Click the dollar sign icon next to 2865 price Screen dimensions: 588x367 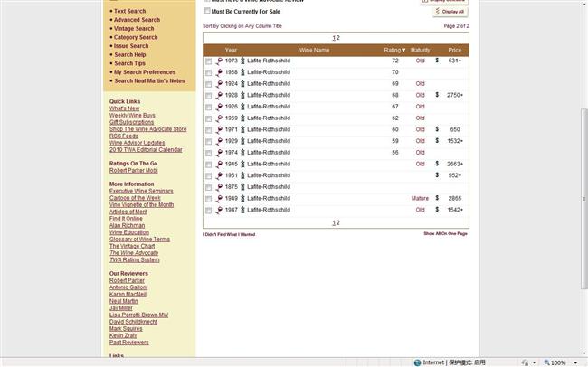pyautogui.click(x=437, y=198)
